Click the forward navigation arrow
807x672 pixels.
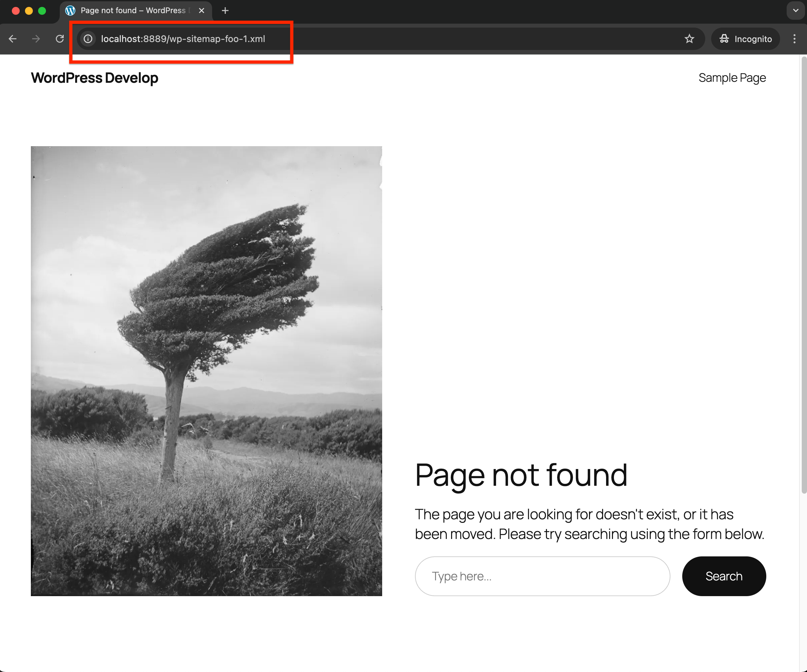click(36, 39)
